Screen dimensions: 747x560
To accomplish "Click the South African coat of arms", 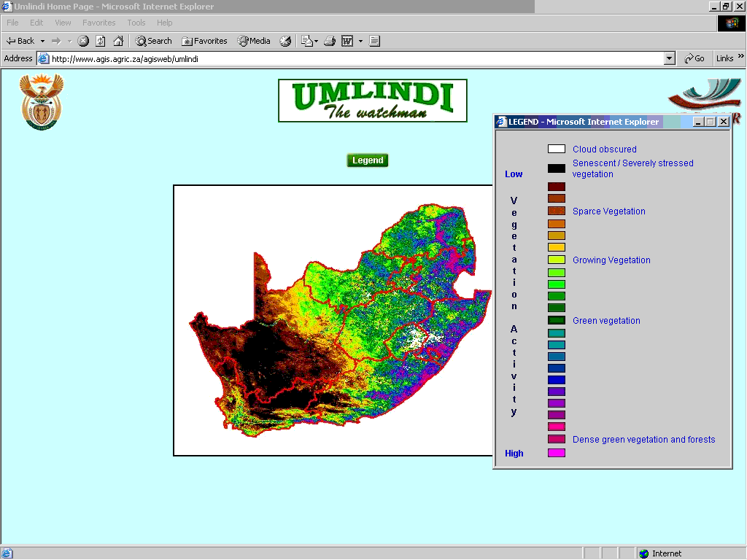I will (42, 101).
